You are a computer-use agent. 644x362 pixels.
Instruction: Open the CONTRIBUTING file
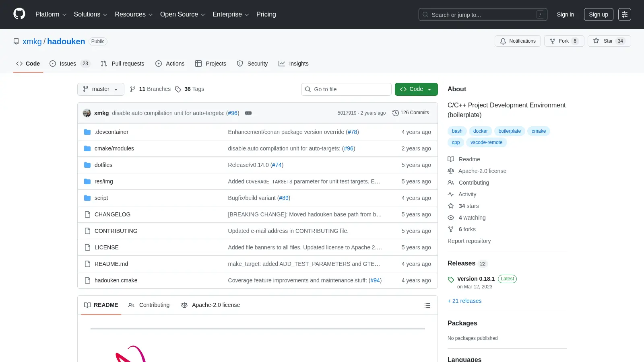click(116, 231)
